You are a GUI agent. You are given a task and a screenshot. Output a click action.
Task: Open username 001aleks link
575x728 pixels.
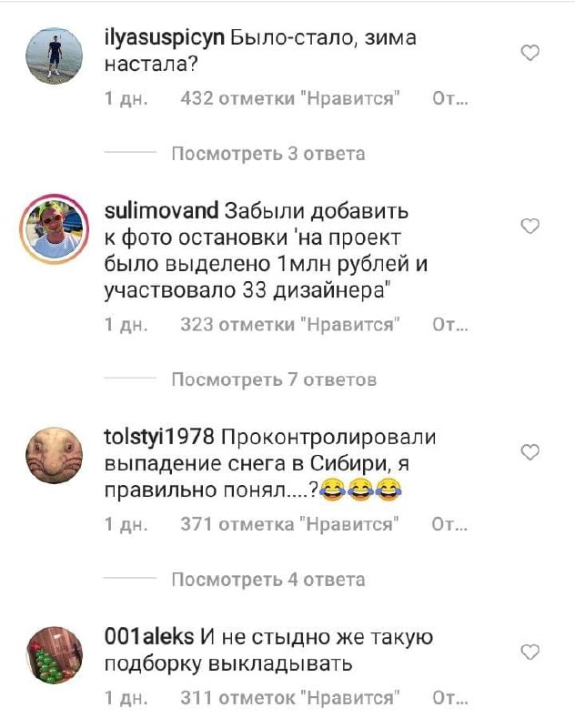pyautogui.click(x=149, y=636)
